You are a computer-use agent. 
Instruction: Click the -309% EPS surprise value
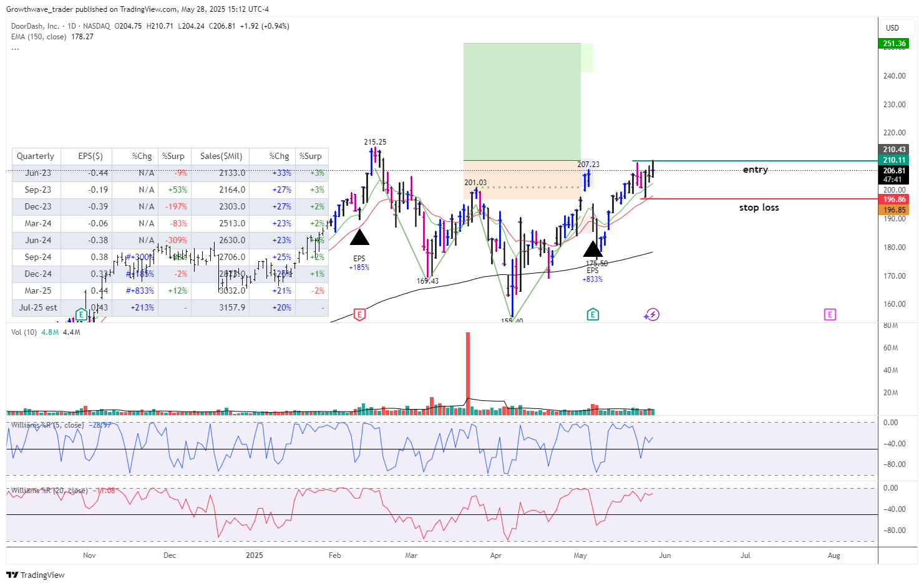[x=176, y=240]
